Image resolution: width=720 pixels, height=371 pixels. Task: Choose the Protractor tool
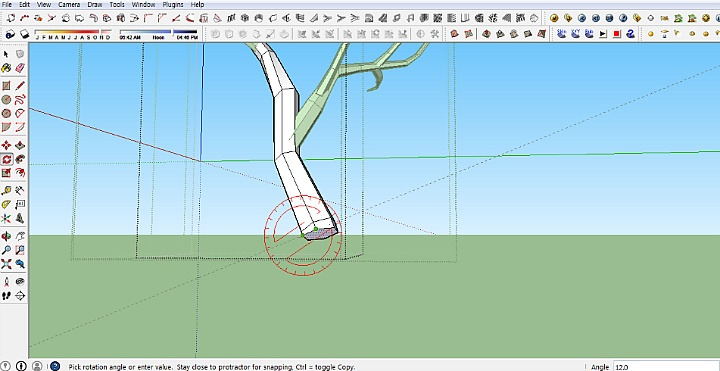point(6,204)
